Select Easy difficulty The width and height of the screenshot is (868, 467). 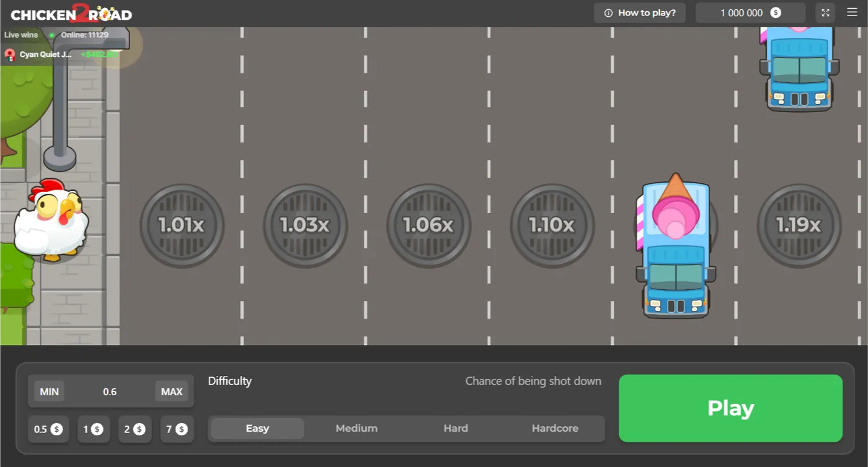257,428
